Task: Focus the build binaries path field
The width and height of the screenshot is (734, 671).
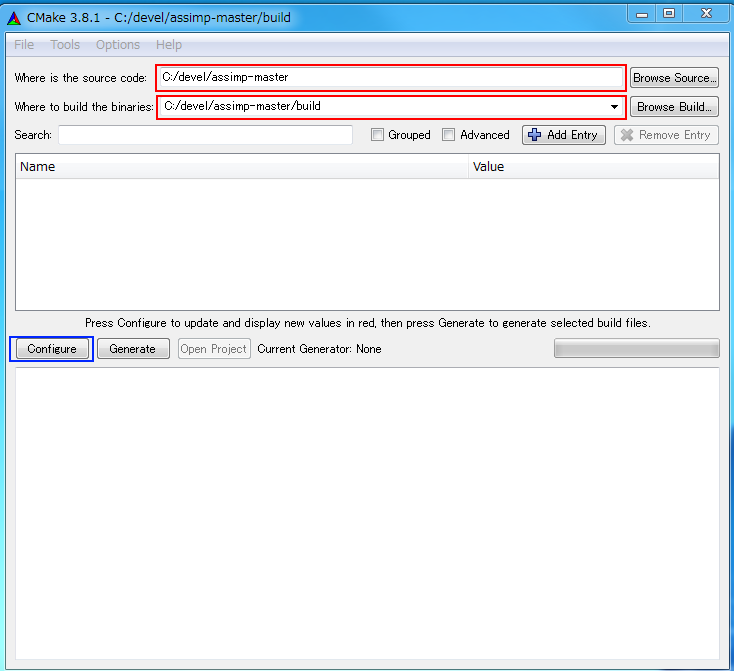Action: [391, 107]
